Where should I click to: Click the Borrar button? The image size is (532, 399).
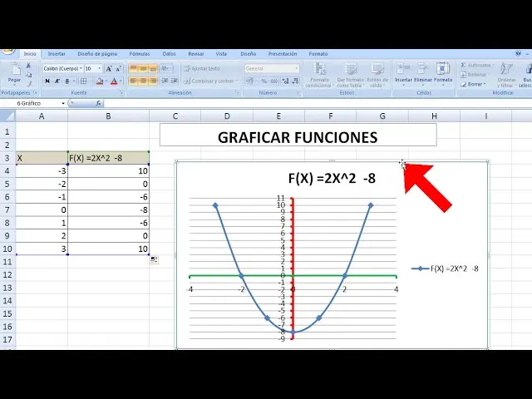[x=476, y=84]
